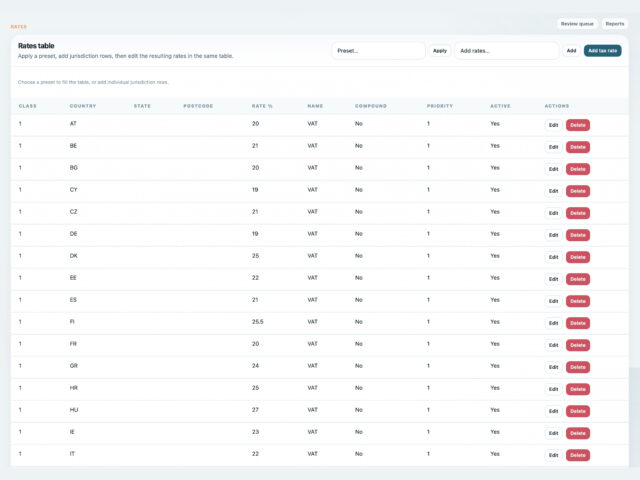Select the 25.5 rate value for FI

[x=258, y=322]
